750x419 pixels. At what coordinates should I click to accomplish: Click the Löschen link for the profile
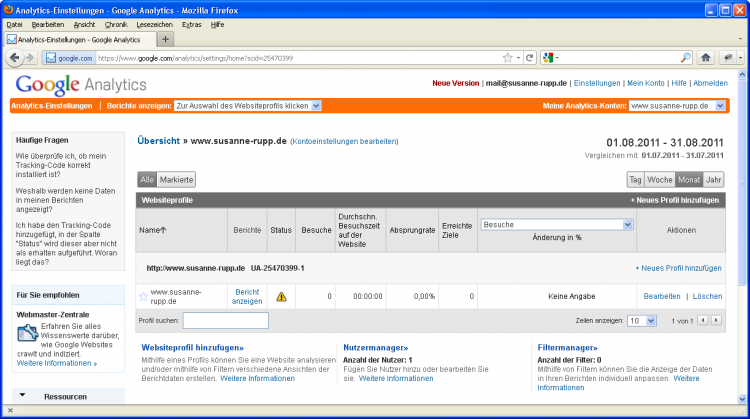[707, 297]
